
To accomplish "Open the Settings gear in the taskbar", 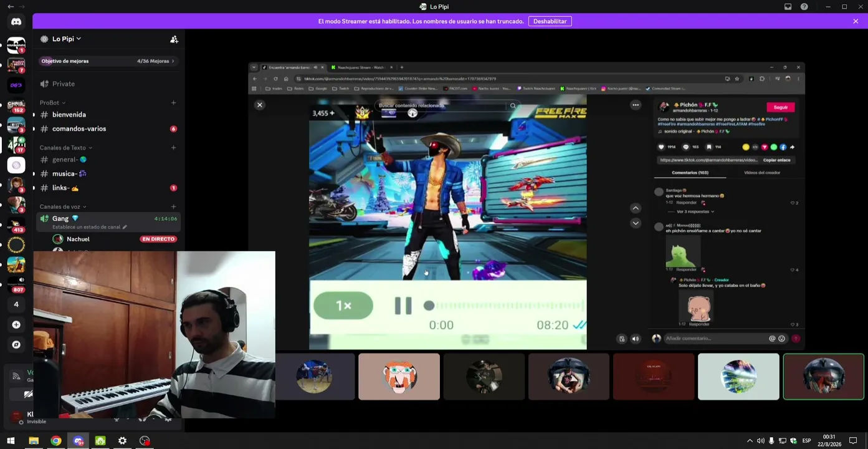I will pyautogui.click(x=123, y=441).
